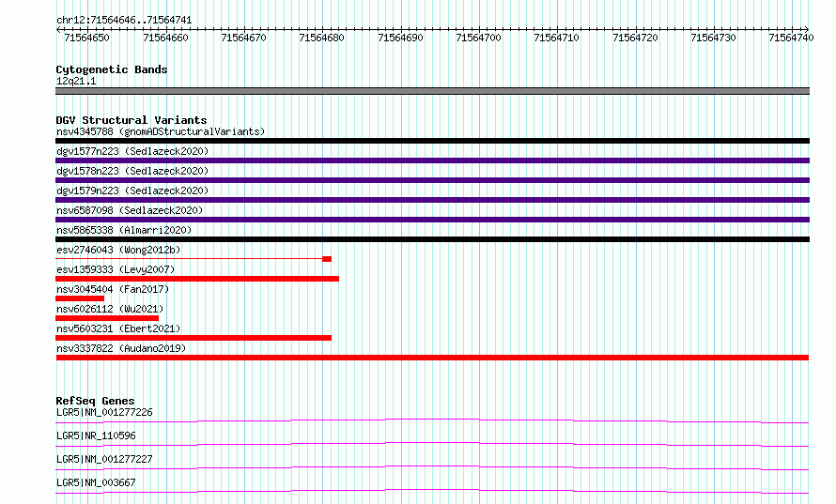Open variant nsv6026112 (Wu2021) label
Image resolution: width=836 pixels, height=504 pixels.
(110, 309)
